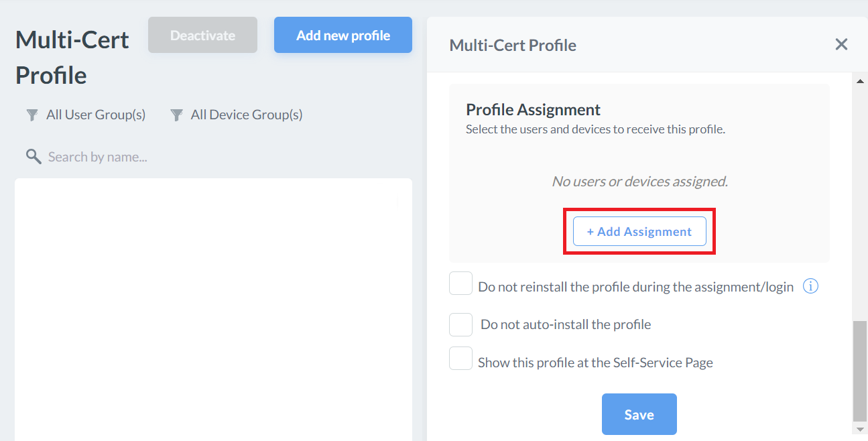Enable 'Do not reinstall the profile' checkbox

coord(460,283)
